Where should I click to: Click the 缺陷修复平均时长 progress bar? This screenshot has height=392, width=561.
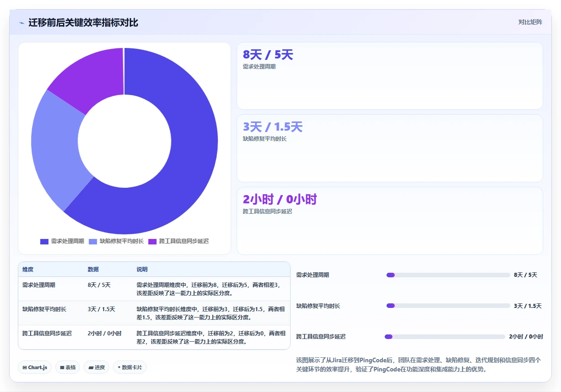(448, 306)
